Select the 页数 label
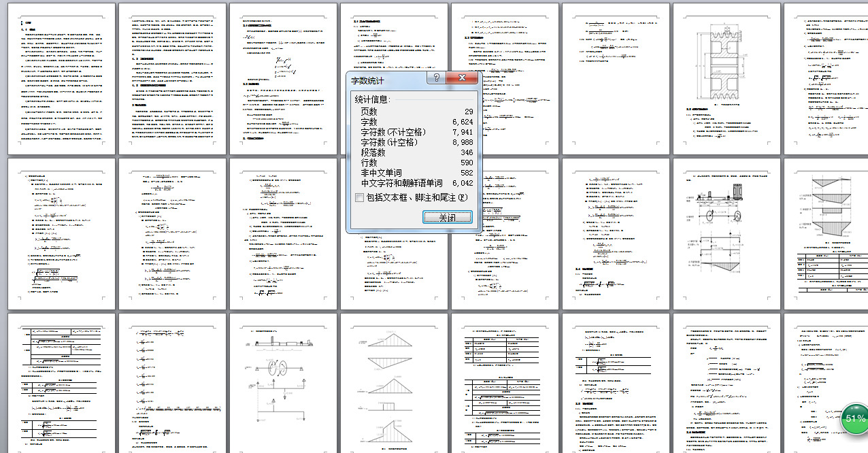Screen dimensions: 868x453 coord(369,112)
